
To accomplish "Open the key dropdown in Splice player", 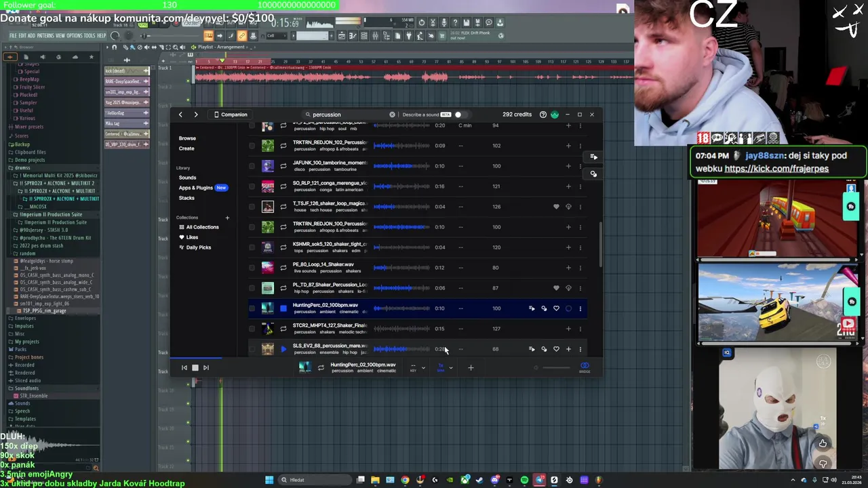I will click(418, 367).
